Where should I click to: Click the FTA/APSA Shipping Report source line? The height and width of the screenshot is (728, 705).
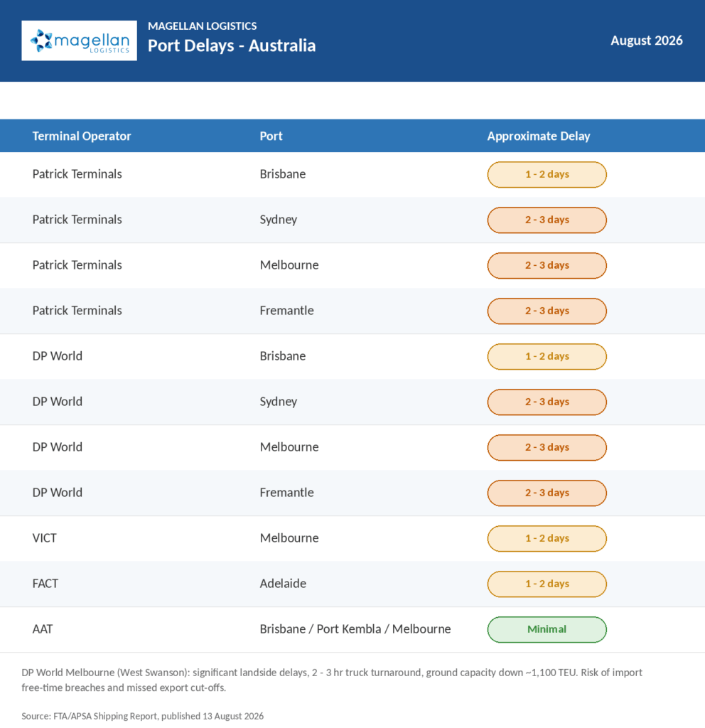point(142,716)
